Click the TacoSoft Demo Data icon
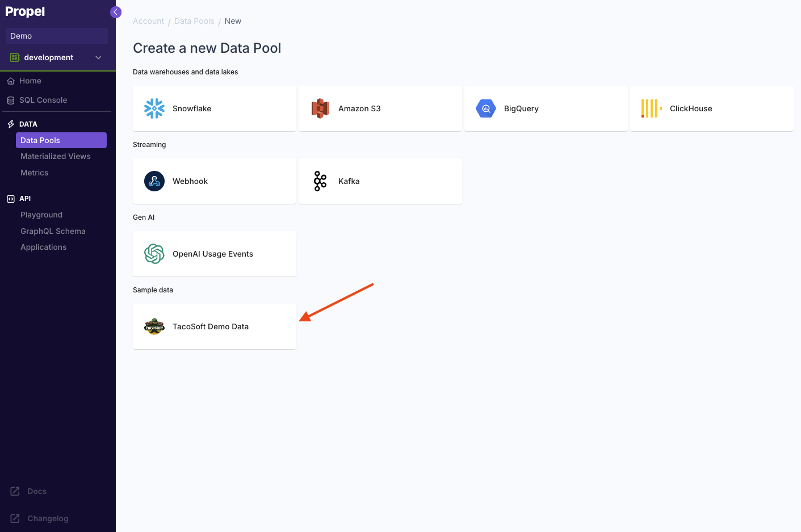The image size is (801, 532). pos(154,326)
